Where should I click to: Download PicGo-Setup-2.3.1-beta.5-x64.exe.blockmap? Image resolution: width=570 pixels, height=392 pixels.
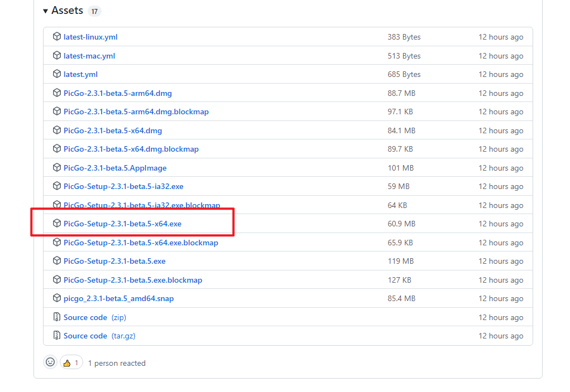click(141, 243)
